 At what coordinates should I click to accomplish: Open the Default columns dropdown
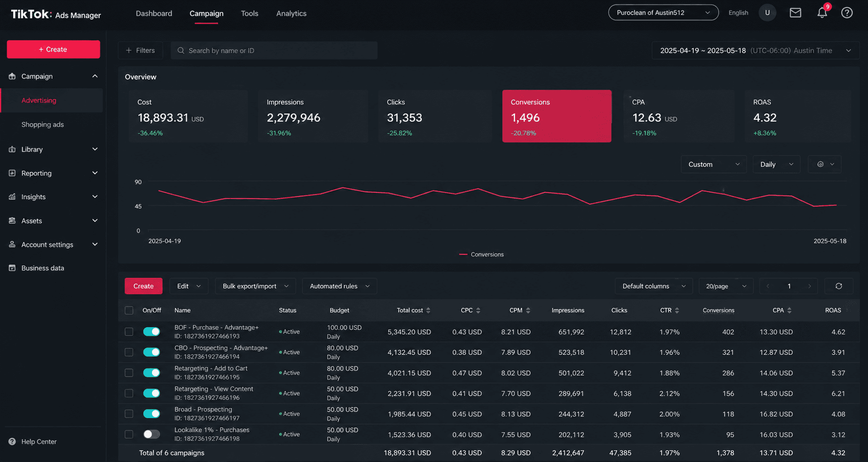pos(654,286)
